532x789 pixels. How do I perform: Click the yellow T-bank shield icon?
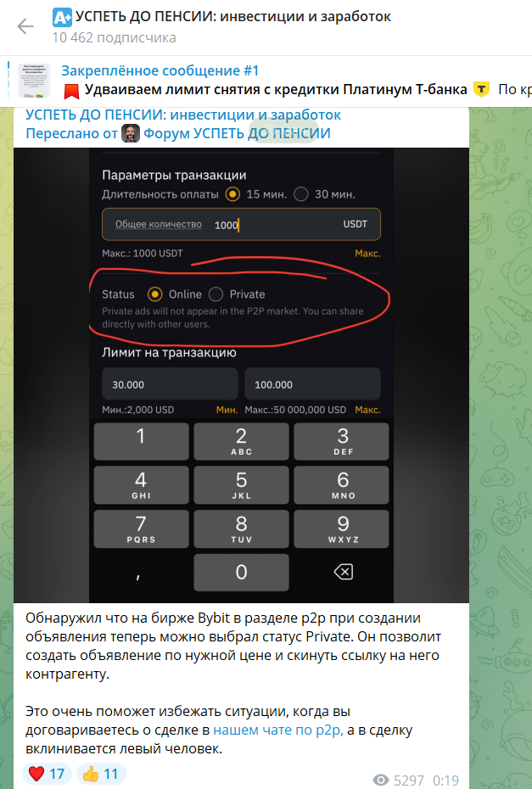coord(482,90)
